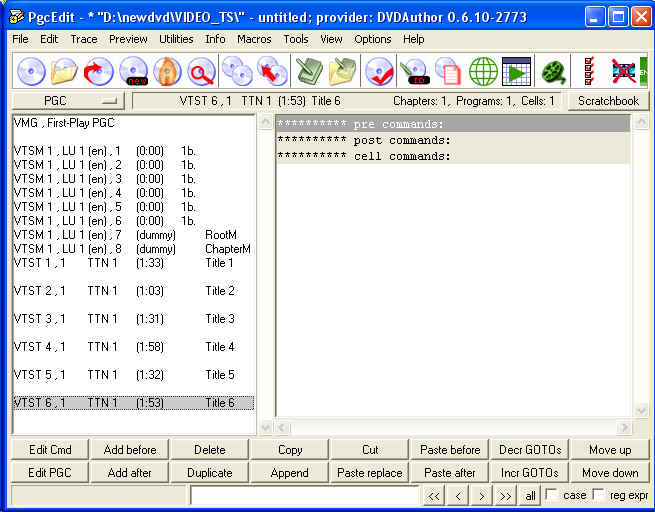Click the Cut button

point(370,450)
